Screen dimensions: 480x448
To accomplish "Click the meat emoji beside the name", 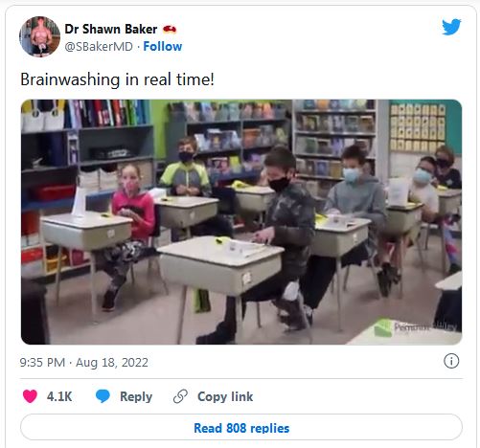I will click(170, 30).
